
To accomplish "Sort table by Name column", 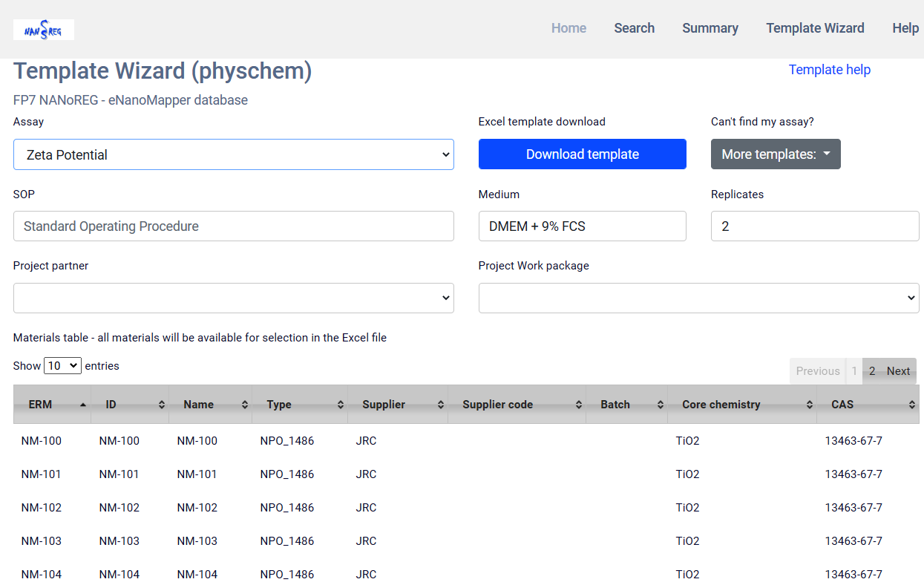I will click(x=211, y=405).
